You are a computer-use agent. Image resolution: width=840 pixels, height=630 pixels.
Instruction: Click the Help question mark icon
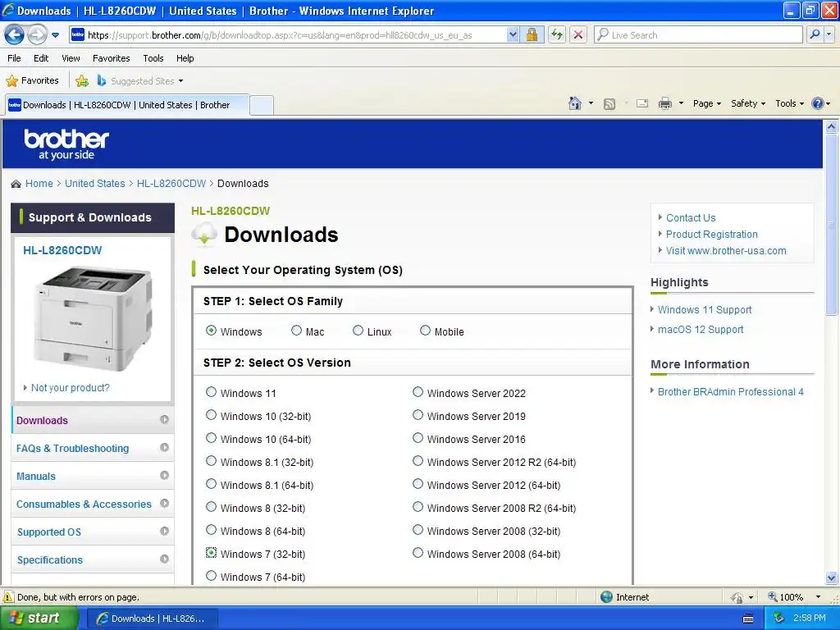click(x=818, y=103)
